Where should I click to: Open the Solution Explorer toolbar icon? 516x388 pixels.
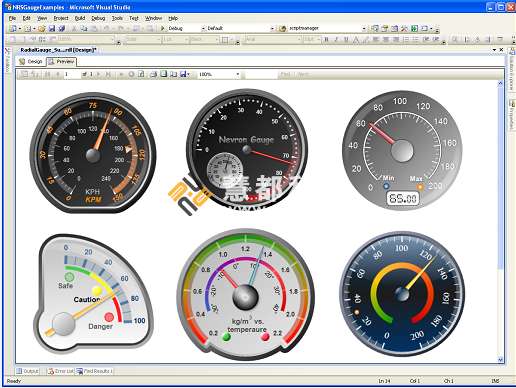(375, 28)
